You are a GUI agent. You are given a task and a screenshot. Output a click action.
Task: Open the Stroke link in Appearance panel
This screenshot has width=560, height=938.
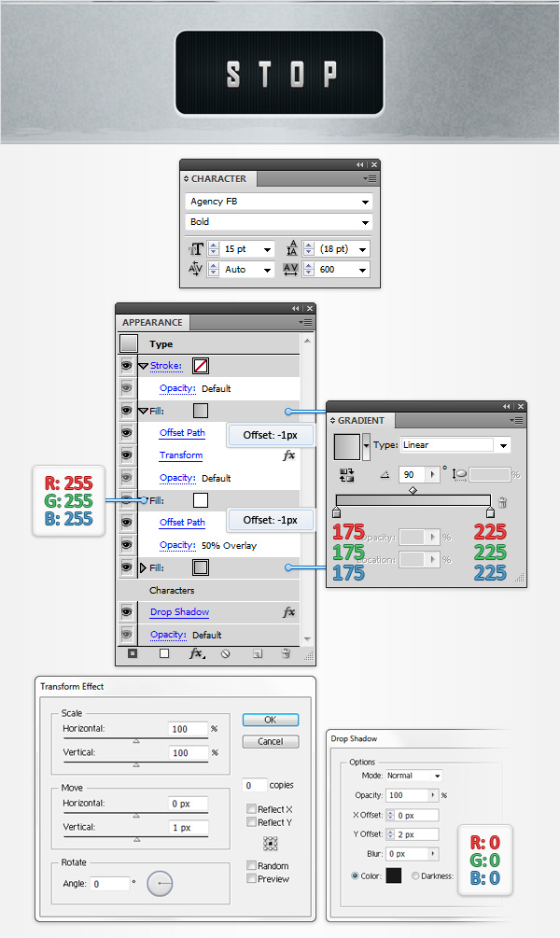(x=166, y=366)
